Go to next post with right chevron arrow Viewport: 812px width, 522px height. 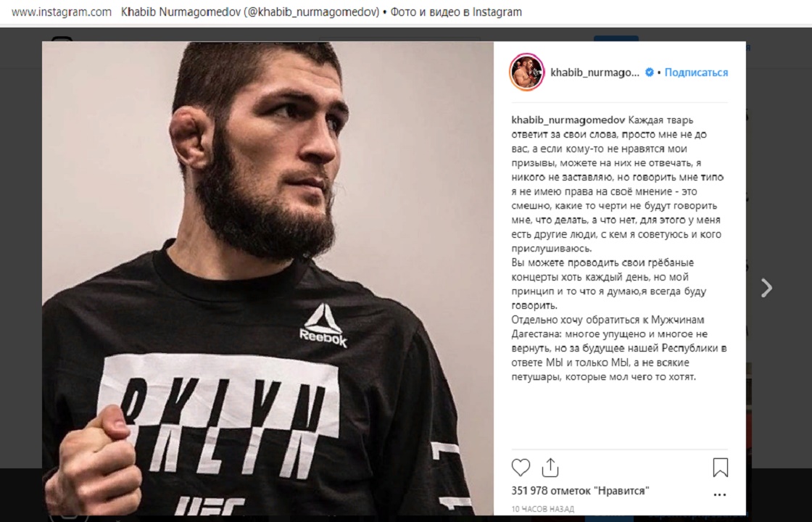[x=766, y=287]
